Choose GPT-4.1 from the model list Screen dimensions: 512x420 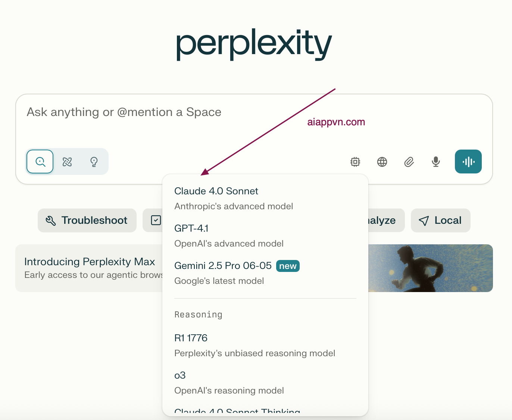(265, 236)
